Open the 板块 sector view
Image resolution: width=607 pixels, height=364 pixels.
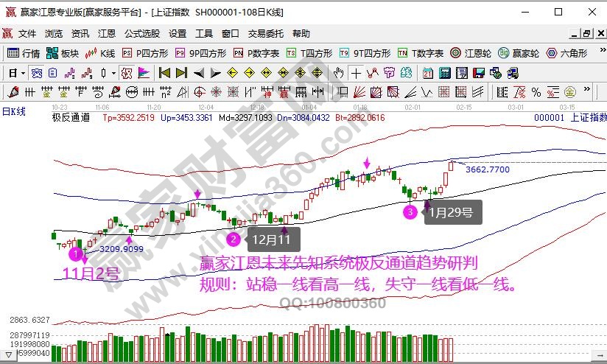[x=62, y=53]
